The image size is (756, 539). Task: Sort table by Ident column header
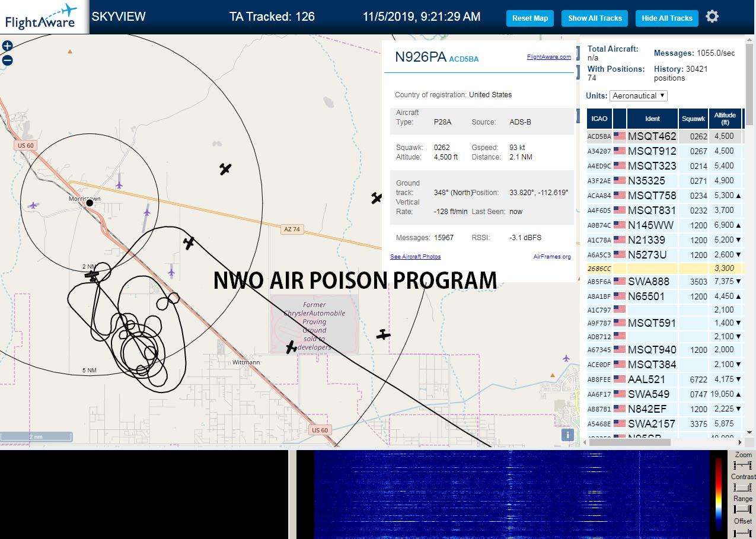[653, 119]
